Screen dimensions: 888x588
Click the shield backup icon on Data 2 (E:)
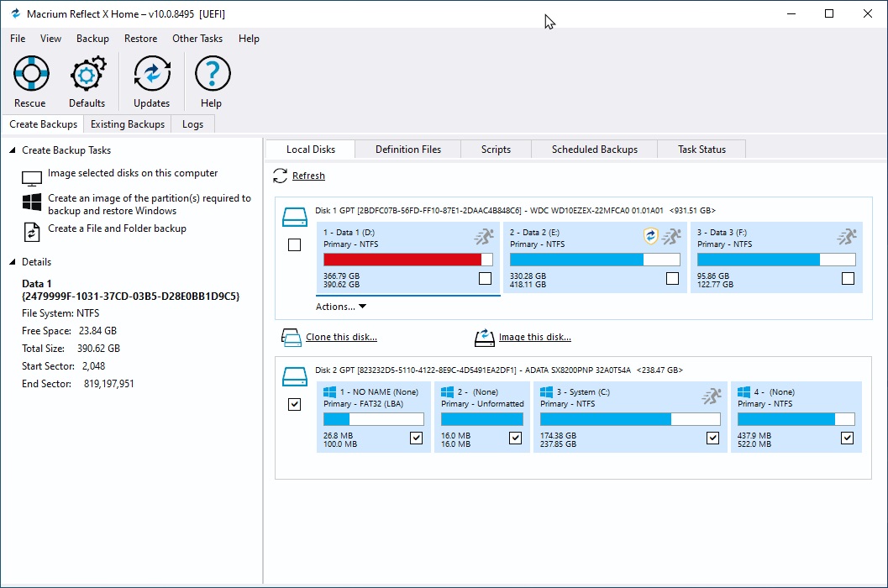pos(651,236)
